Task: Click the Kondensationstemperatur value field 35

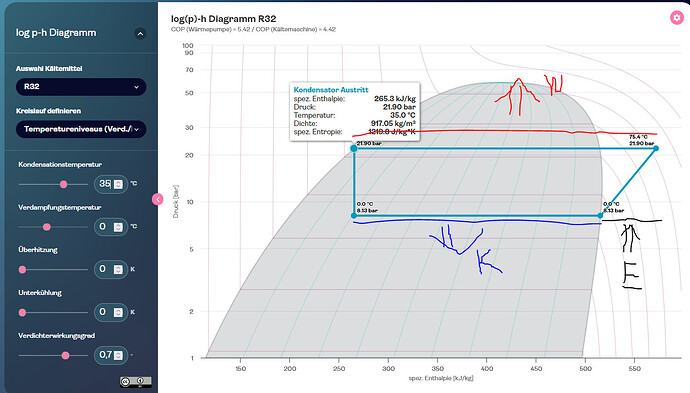Action: [110, 184]
